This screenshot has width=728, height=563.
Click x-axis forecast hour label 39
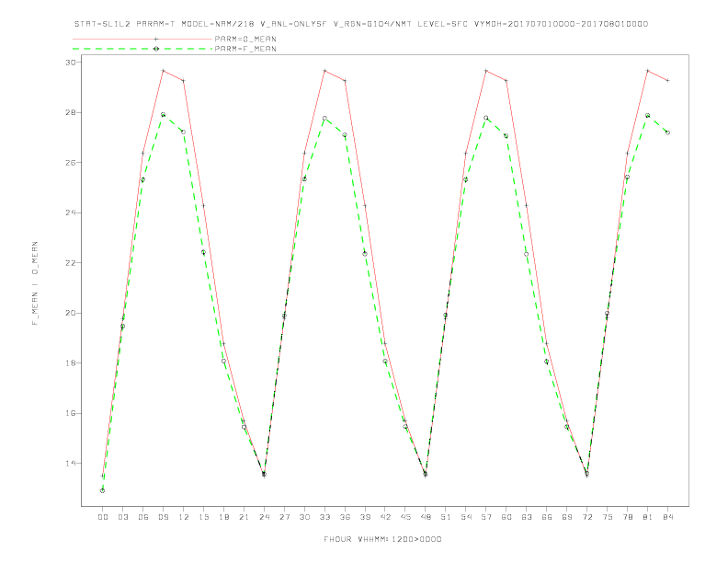(x=365, y=517)
